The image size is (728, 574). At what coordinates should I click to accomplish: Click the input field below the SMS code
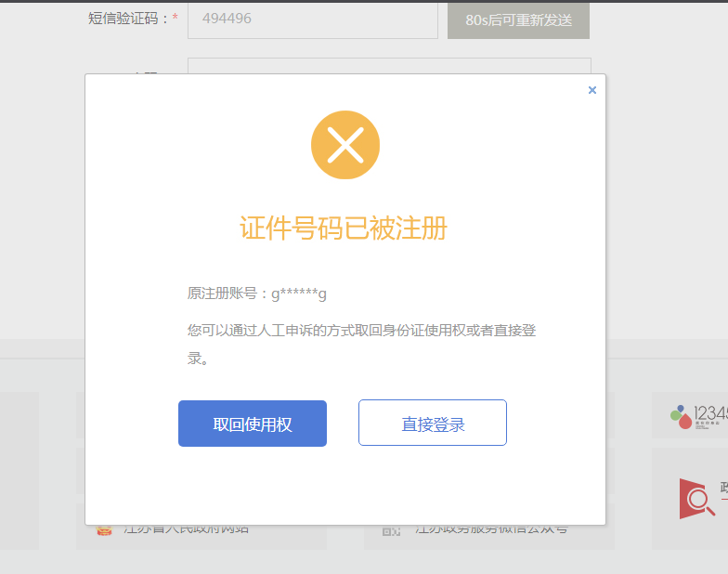tap(389, 65)
